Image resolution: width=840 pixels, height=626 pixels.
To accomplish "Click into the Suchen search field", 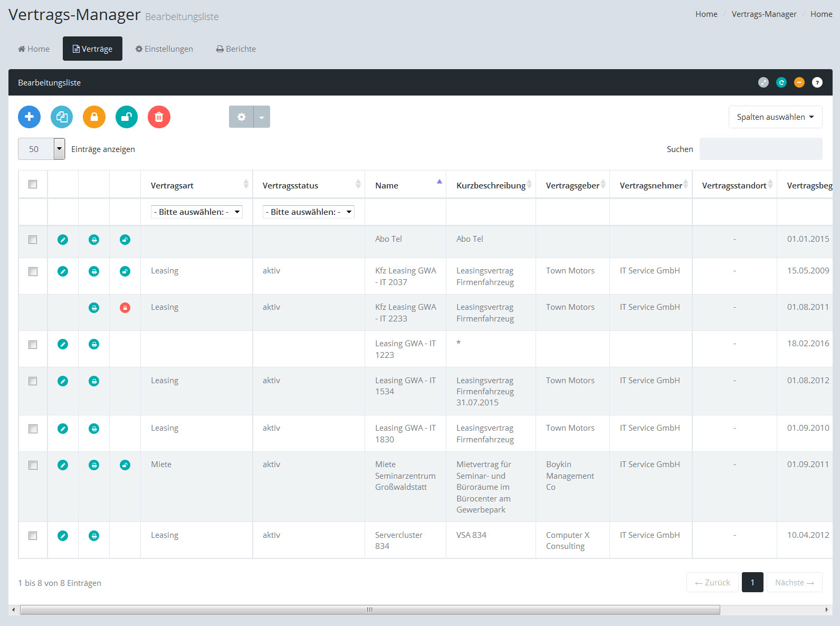I will coord(760,149).
